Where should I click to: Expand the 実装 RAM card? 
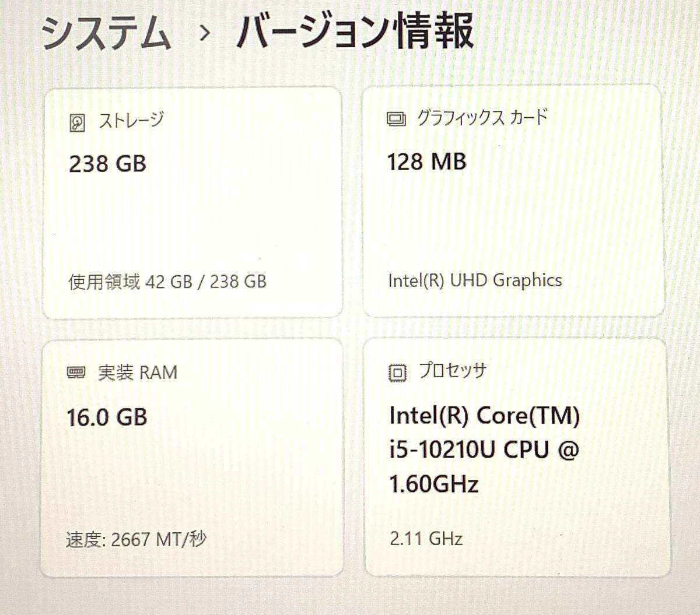coord(192,461)
